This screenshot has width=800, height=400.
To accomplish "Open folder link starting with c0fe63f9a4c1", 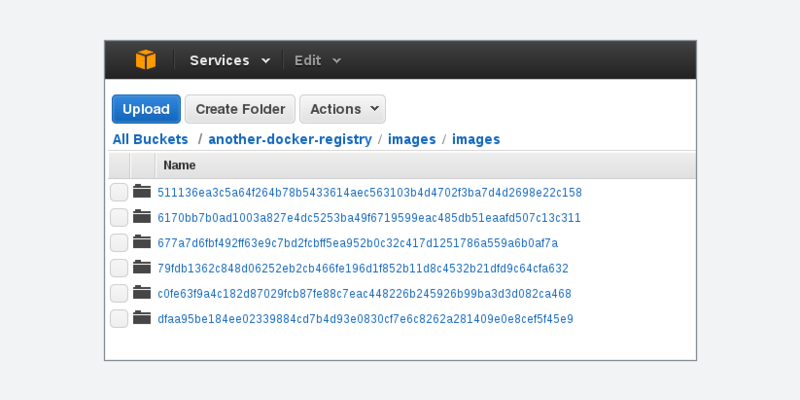I will 364,294.
